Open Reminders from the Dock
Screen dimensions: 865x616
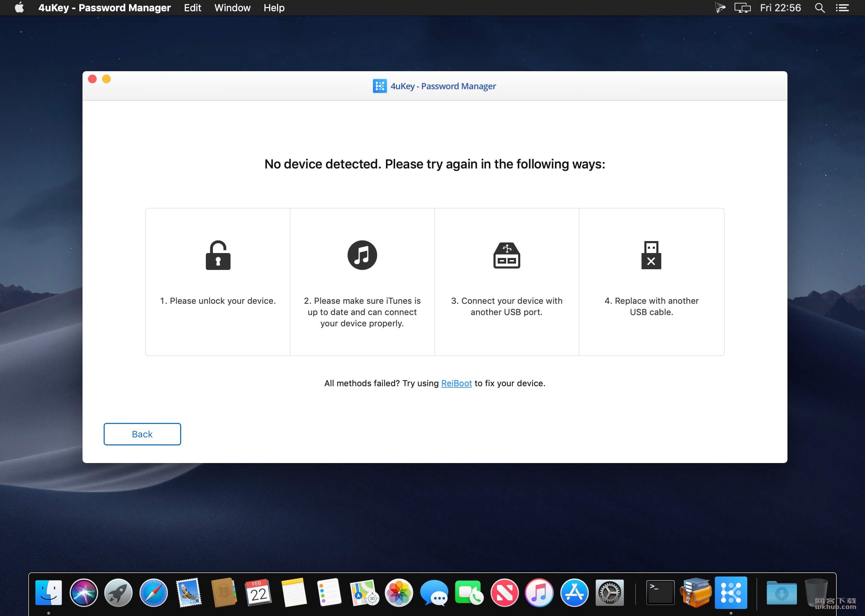pyautogui.click(x=329, y=592)
